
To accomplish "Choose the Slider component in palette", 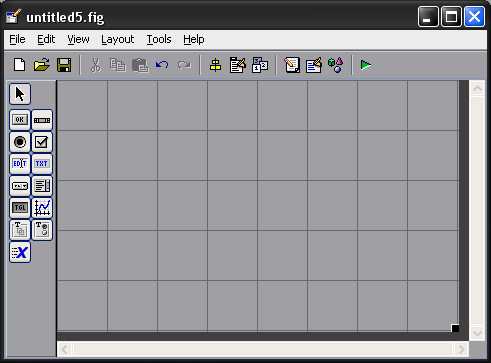I will (x=42, y=120).
